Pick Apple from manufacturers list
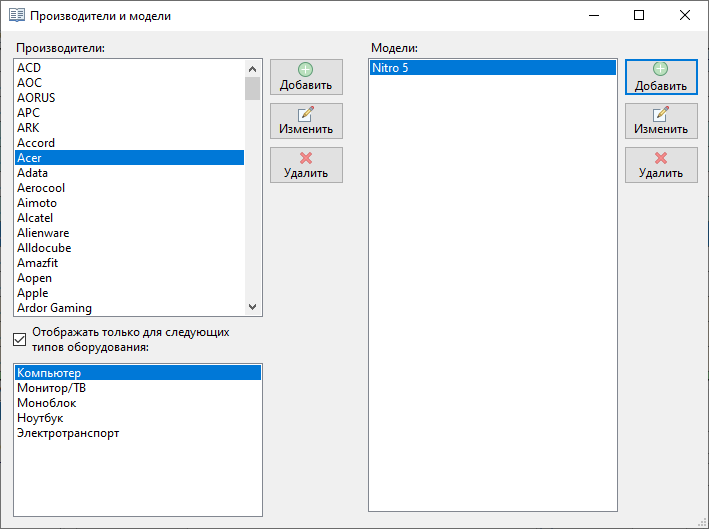The width and height of the screenshot is (709, 529). click(129, 293)
